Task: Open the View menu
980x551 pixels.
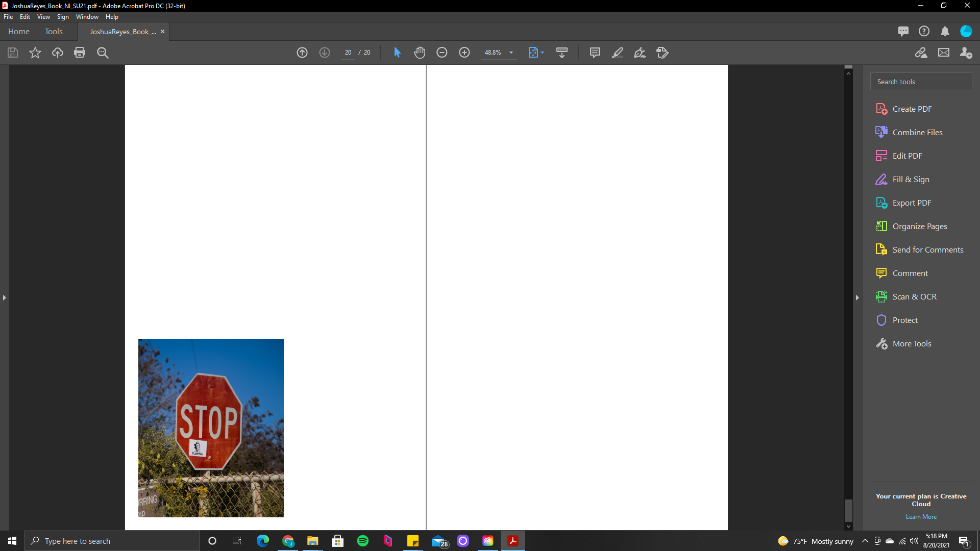Action: tap(43, 17)
